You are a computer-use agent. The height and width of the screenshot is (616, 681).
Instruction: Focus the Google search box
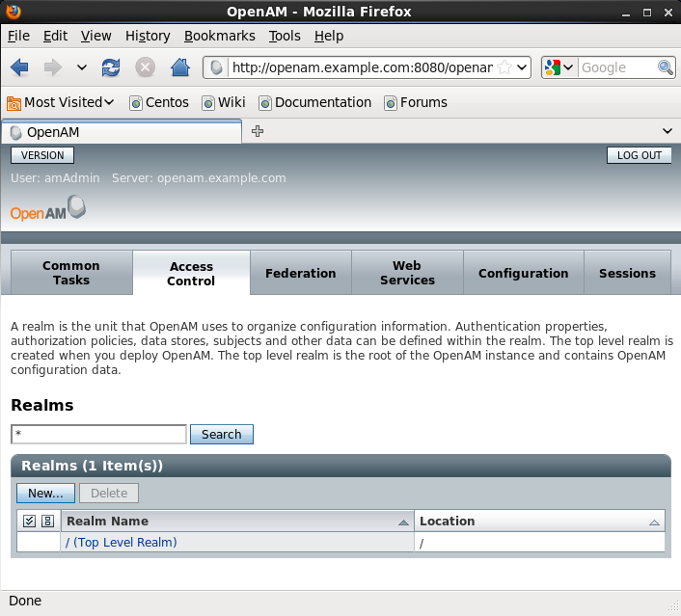point(617,67)
